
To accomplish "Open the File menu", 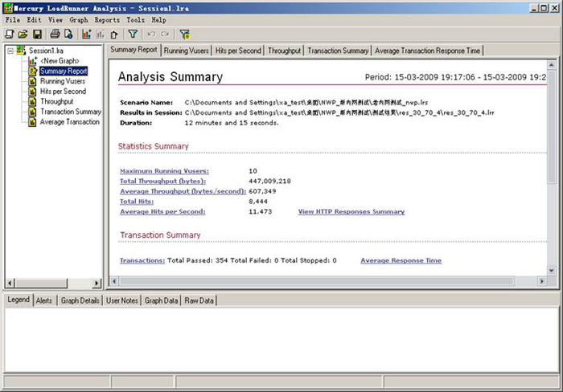I will (13, 20).
